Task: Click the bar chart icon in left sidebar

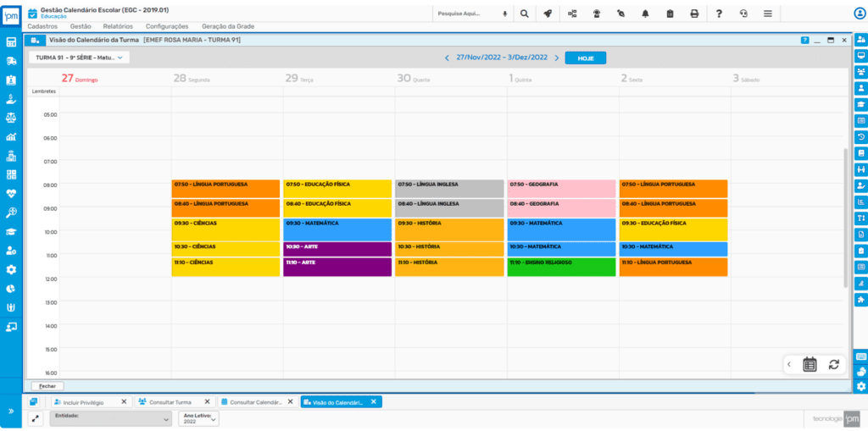Action: click(x=11, y=136)
